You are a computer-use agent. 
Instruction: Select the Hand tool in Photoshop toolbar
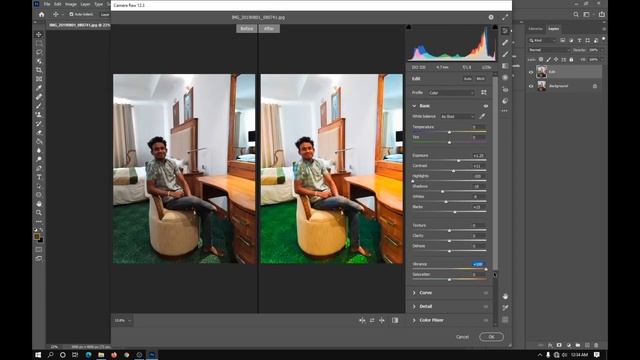pyautogui.click(x=39, y=204)
